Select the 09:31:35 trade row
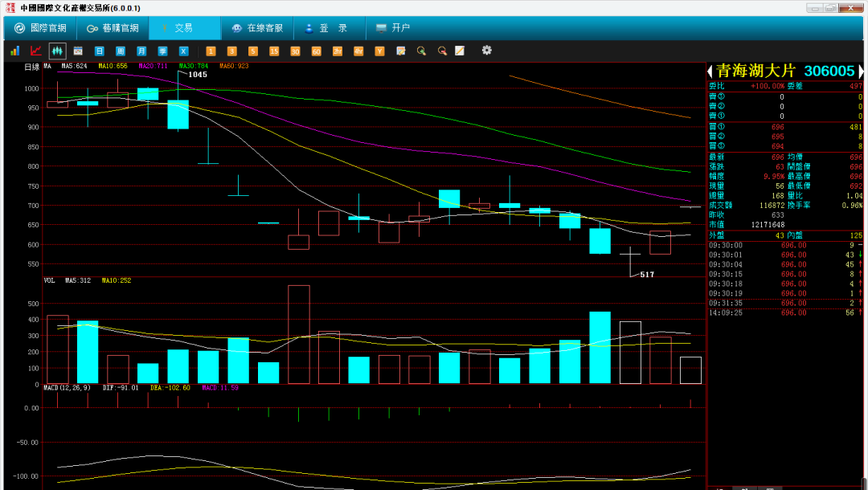Viewport: 868px width, 490px height. [785, 303]
